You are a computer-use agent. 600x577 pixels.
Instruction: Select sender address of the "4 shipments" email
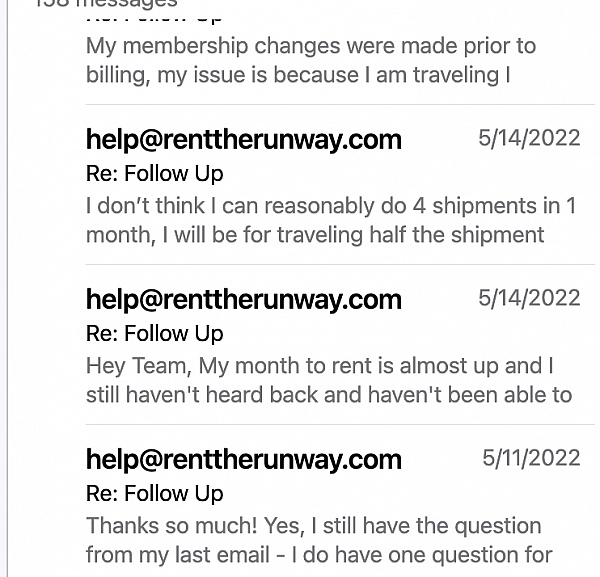click(243, 140)
